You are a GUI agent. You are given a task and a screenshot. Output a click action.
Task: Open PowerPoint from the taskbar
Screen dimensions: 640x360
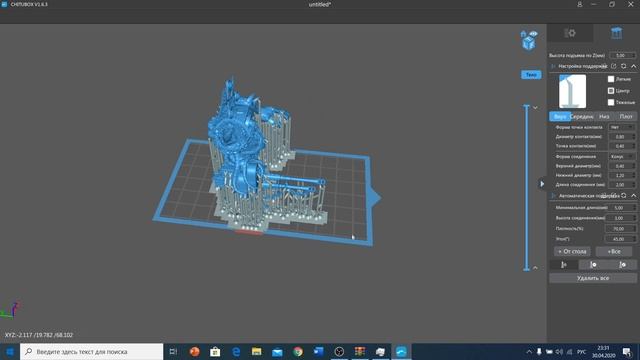[195, 351]
